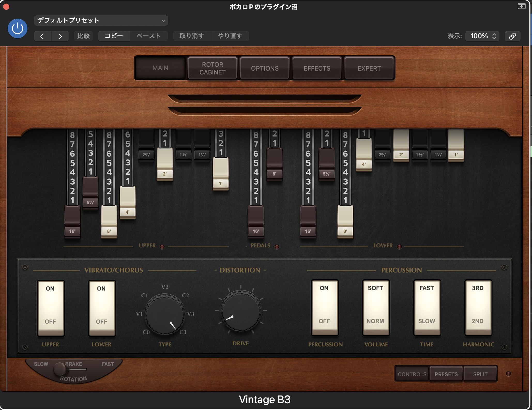The width and height of the screenshot is (532, 410).
Task: Click the pedals 16' drawbar handle
Action: (256, 221)
